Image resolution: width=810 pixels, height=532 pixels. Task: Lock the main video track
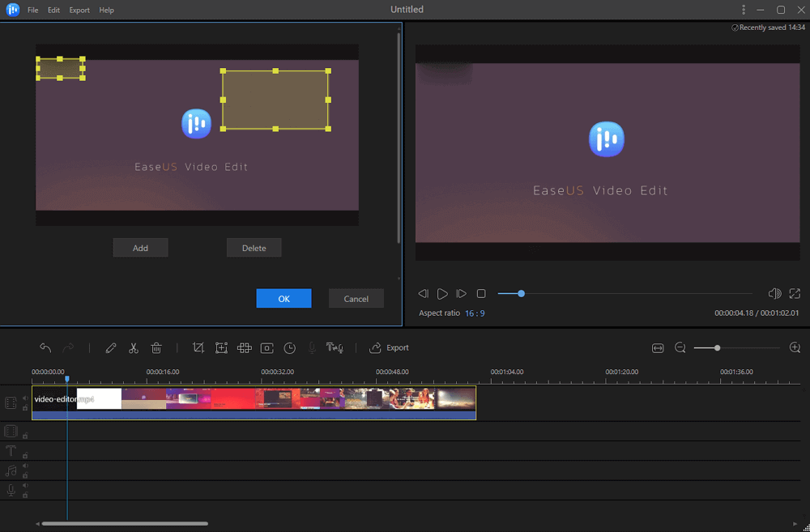coord(25,407)
